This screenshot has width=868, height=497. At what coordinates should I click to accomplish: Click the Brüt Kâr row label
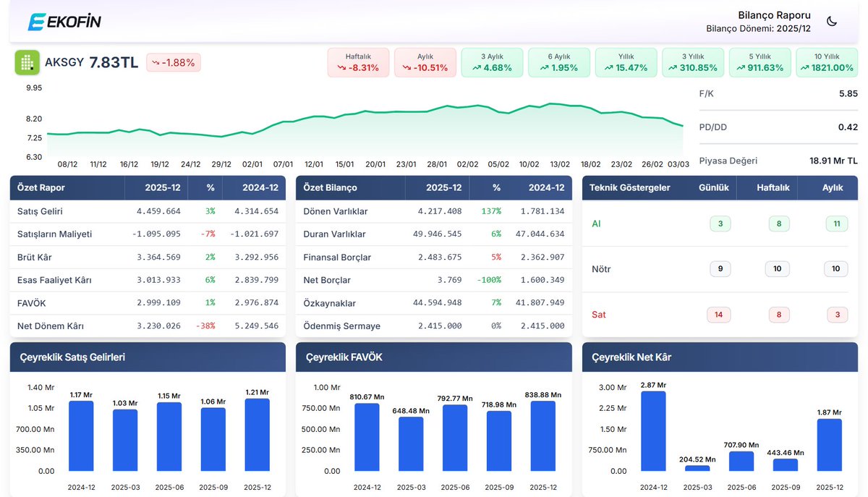(x=34, y=258)
